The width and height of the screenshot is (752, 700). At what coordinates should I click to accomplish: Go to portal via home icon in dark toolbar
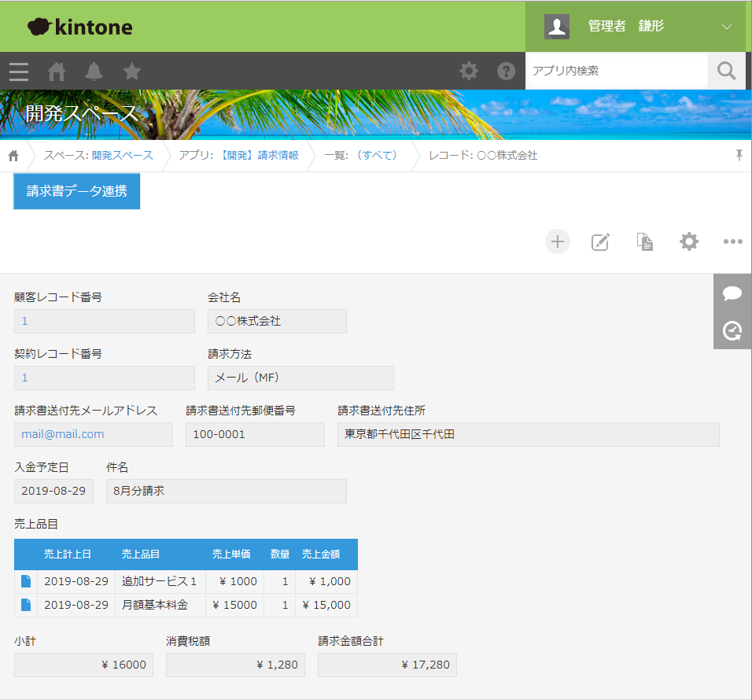pyautogui.click(x=57, y=72)
